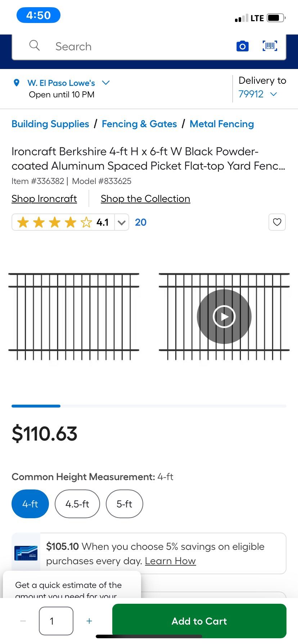Tap the quantity input field
The width and height of the screenshot is (298, 644).
(x=56, y=621)
